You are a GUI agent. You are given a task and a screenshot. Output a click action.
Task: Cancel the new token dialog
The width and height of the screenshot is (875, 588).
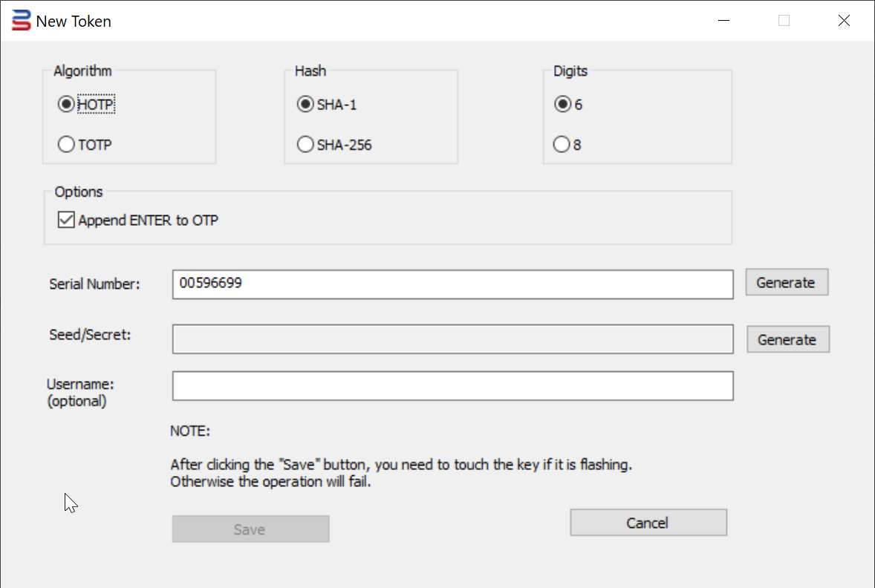pyautogui.click(x=648, y=523)
